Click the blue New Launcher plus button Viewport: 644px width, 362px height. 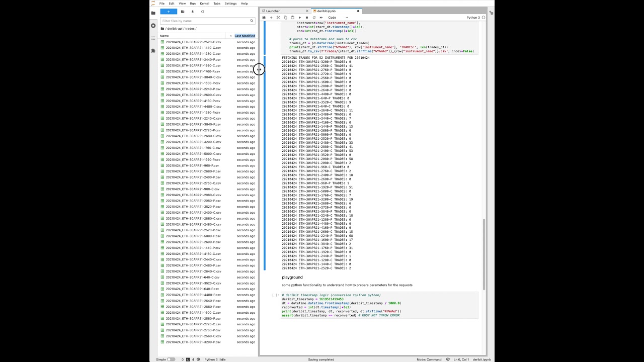point(169,12)
